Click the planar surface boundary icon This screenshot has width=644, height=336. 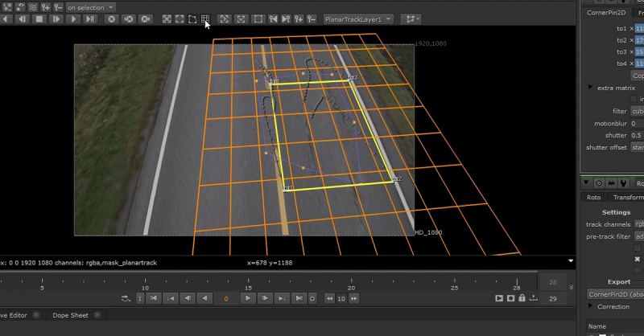coord(192,18)
